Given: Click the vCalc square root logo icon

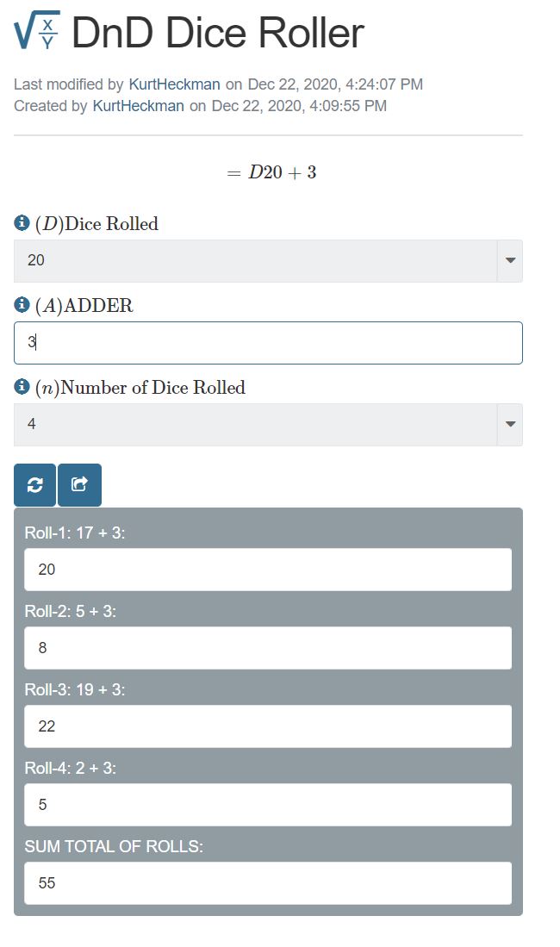Looking at the screenshot, I should point(37,32).
